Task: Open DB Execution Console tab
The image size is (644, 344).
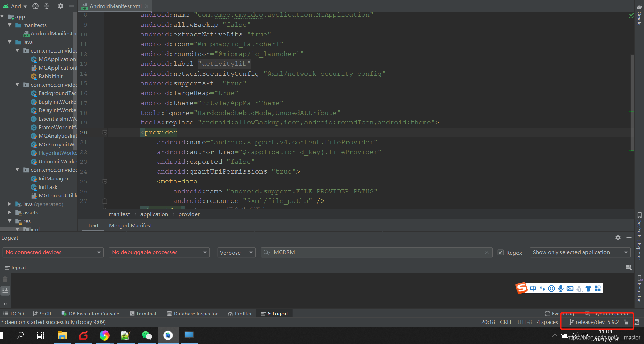Action: [90, 314]
